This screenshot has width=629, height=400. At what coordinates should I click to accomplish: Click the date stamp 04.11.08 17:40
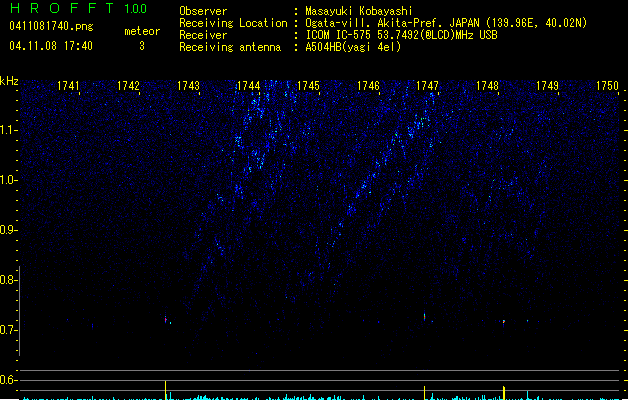tap(51, 46)
